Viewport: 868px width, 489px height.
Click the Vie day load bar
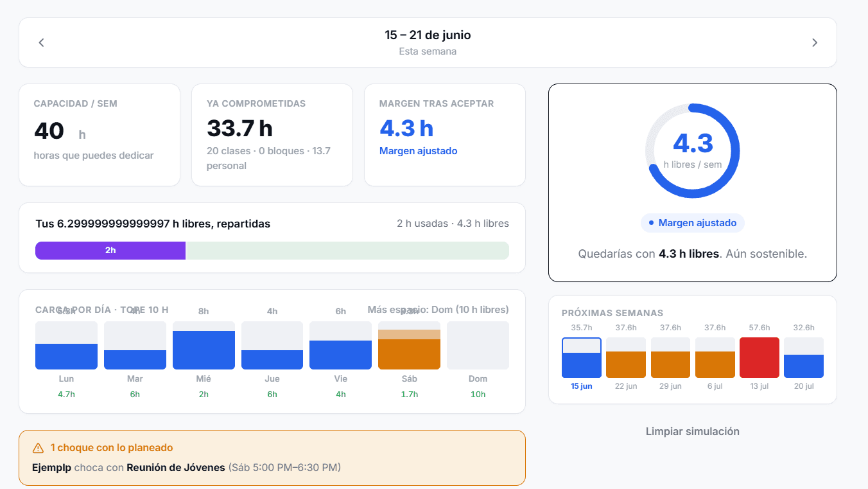(340, 346)
